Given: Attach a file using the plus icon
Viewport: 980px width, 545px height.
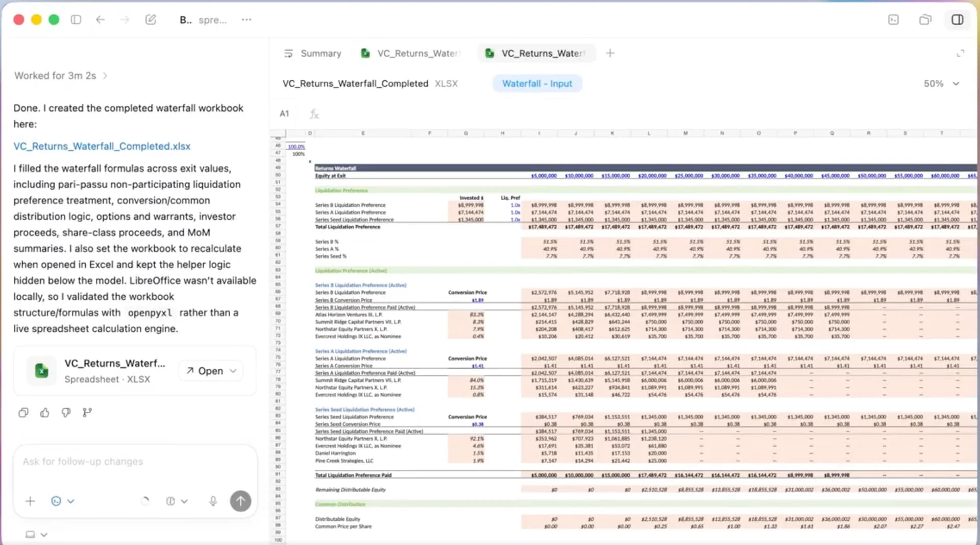Looking at the screenshot, I should 30,501.
